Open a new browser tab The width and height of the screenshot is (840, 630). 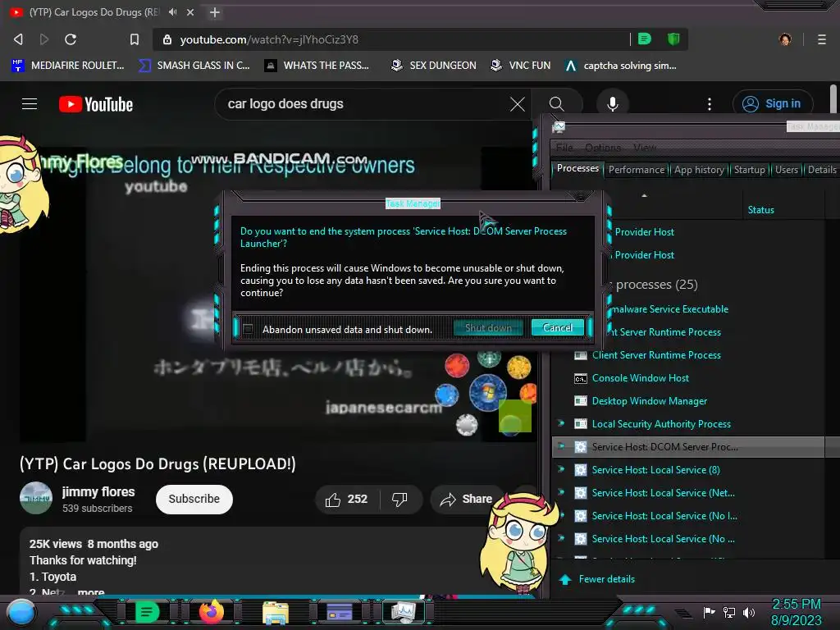(x=215, y=11)
